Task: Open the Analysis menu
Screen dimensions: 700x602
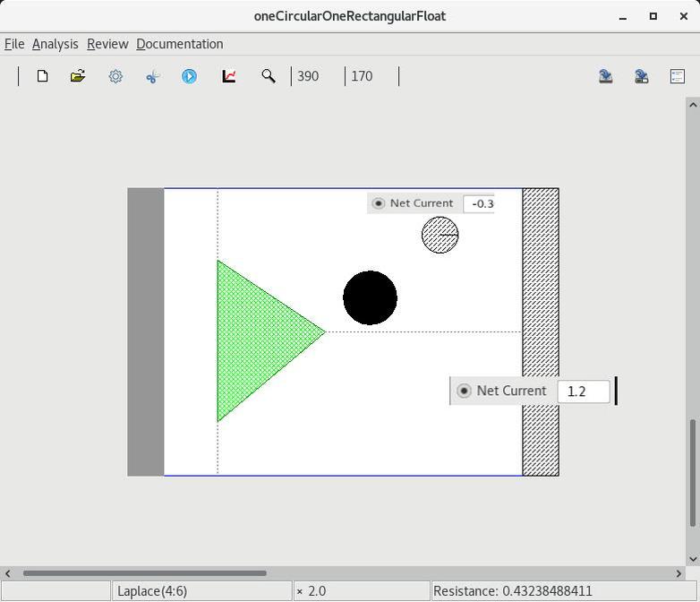Action: point(55,44)
